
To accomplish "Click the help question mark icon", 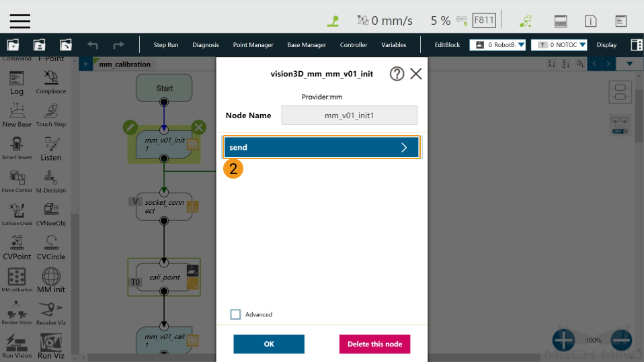I will point(397,74).
